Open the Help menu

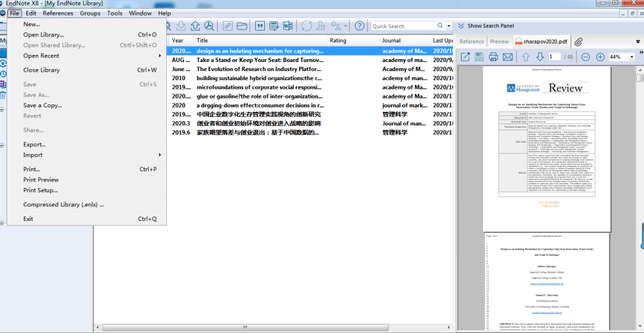(165, 13)
